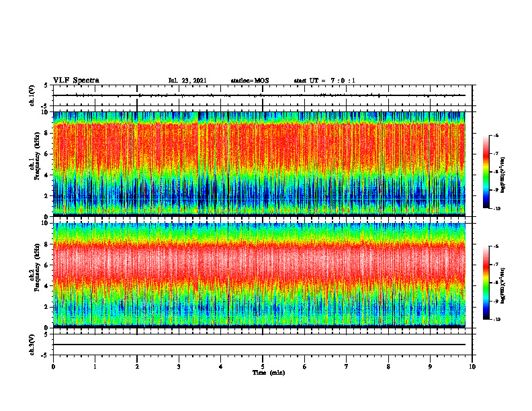532x411 pixels.
Task: Click time axis tick label '0'
Action: [x=53, y=367]
